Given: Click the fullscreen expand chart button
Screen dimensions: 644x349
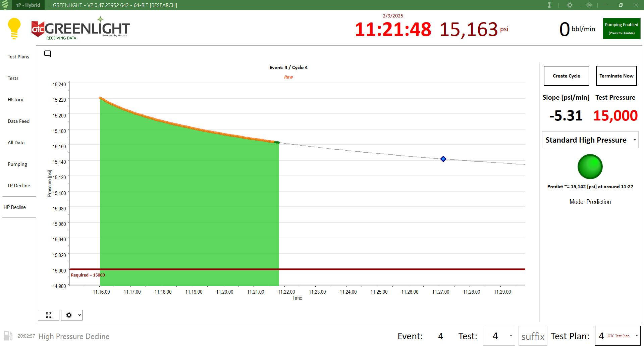Looking at the screenshot, I should [49, 315].
